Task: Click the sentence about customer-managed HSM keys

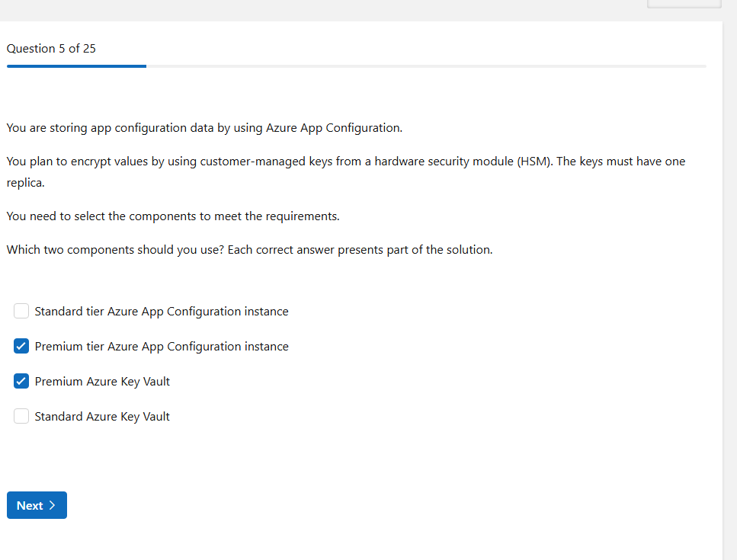Action: pos(345,162)
